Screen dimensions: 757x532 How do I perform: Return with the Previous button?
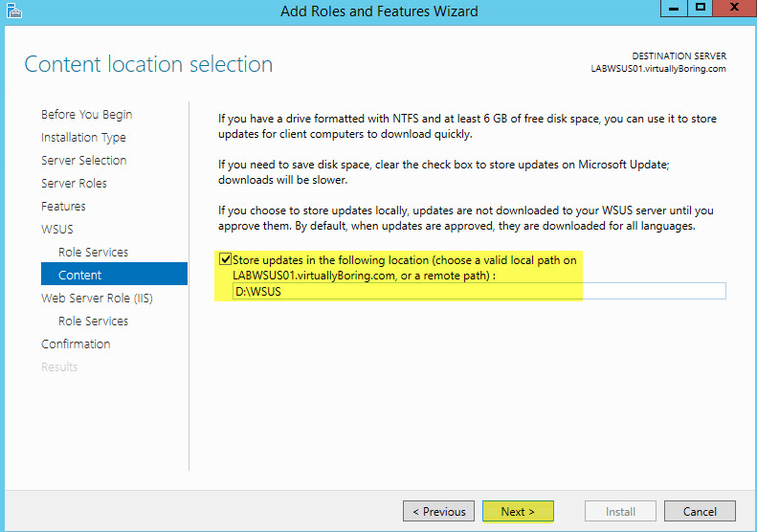coord(439,511)
